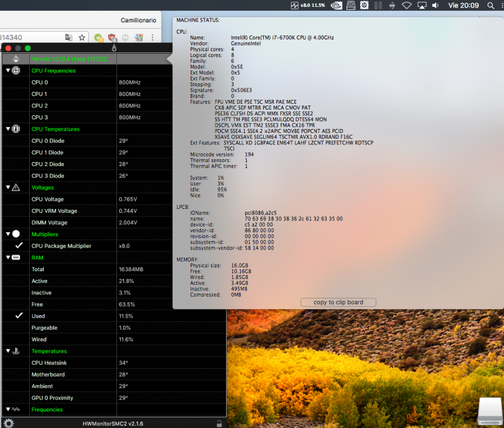Open disk drive icon in menu bar

tap(350, 5)
